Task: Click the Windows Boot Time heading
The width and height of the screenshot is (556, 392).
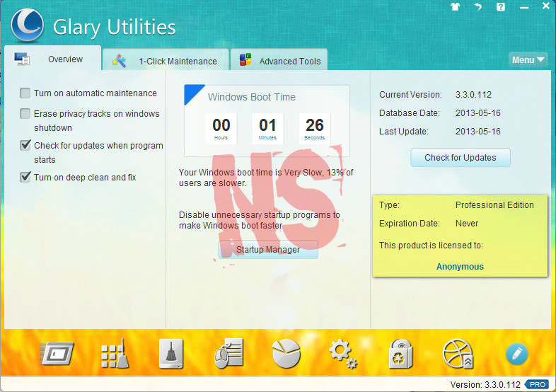Action: click(x=252, y=97)
